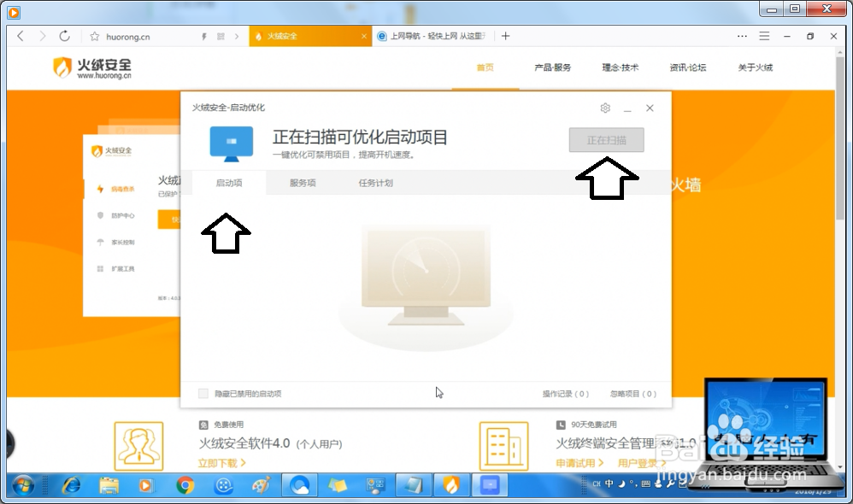The height and width of the screenshot is (504, 853).
Task: Open QR code icon in address bar
Action: click(221, 37)
